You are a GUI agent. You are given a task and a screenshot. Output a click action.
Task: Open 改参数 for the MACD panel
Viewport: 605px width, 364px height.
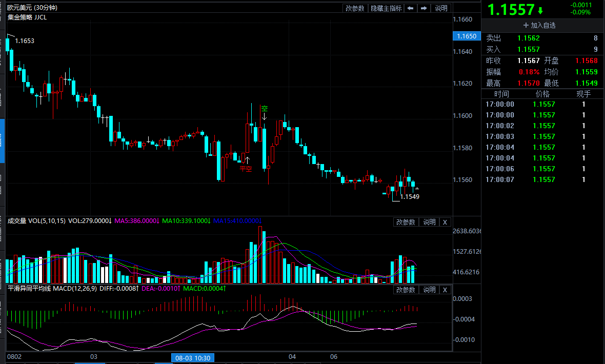point(406,290)
